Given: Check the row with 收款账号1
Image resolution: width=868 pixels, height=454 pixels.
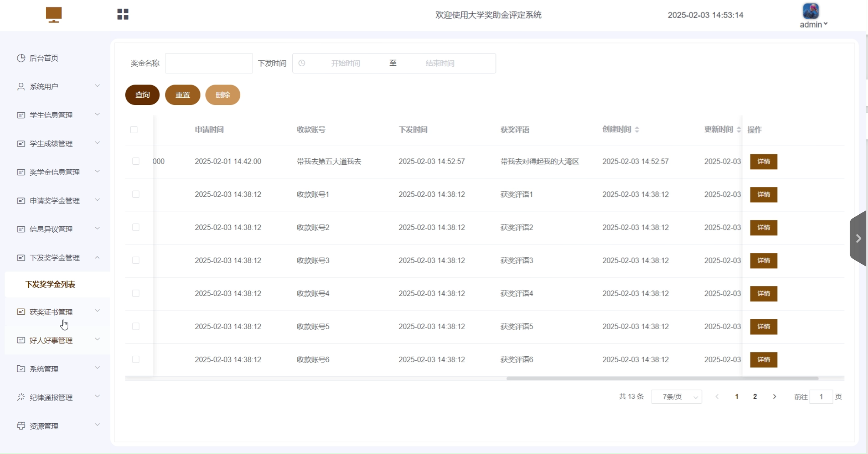Looking at the screenshot, I should pyautogui.click(x=136, y=194).
